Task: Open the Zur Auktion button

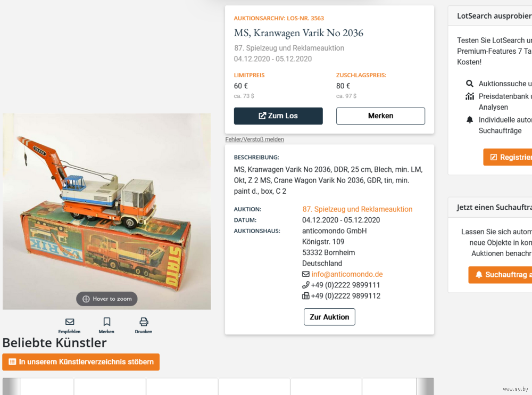Action: tap(329, 317)
